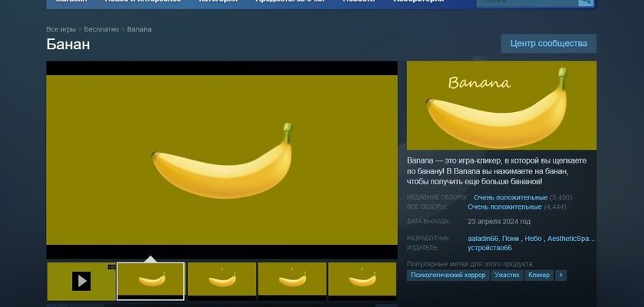Select the Ужастик tag
Screen dimensions: 644x307
(507, 275)
